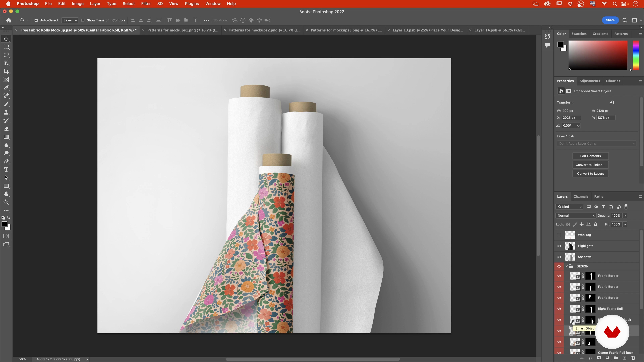Image resolution: width=644 pixels, height=362 pixels.
Task: Toggle the Auto-Select checkbox
Action: coord(36,20)
